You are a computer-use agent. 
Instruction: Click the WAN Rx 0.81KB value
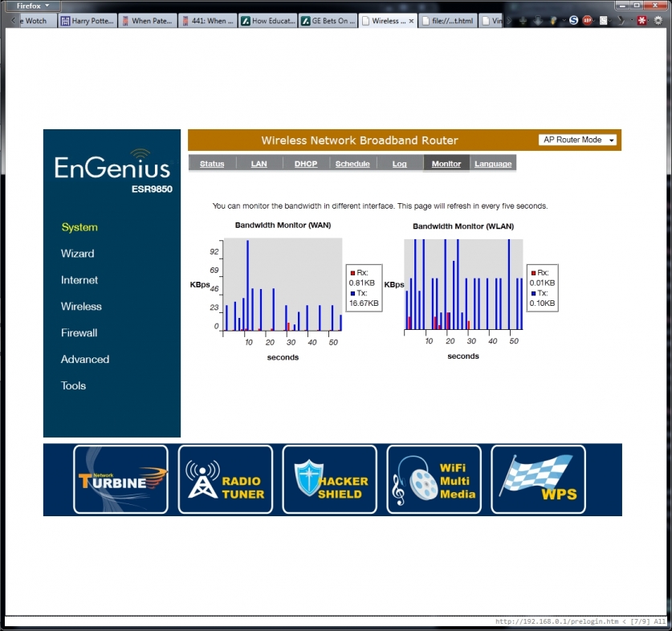362,283
